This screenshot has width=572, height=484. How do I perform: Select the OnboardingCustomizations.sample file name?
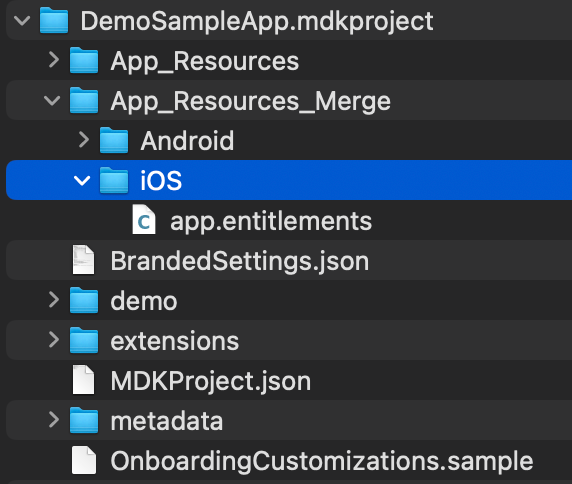point(322,461)
